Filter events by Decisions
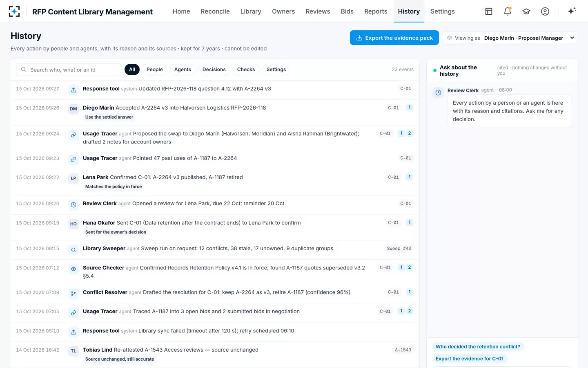The image size is (588, 368). click(214, 70)
